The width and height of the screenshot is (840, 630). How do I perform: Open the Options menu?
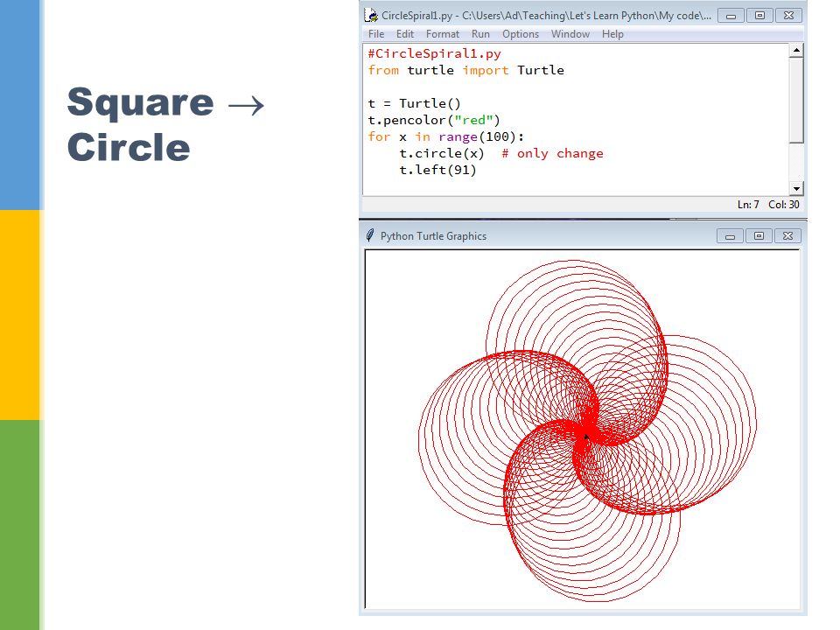click(x=520, y=34)
